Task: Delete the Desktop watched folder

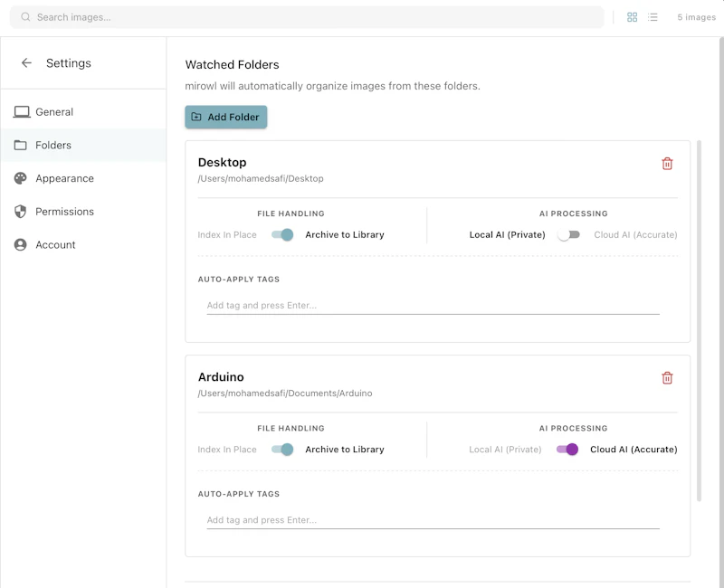Action: (667, 164)
